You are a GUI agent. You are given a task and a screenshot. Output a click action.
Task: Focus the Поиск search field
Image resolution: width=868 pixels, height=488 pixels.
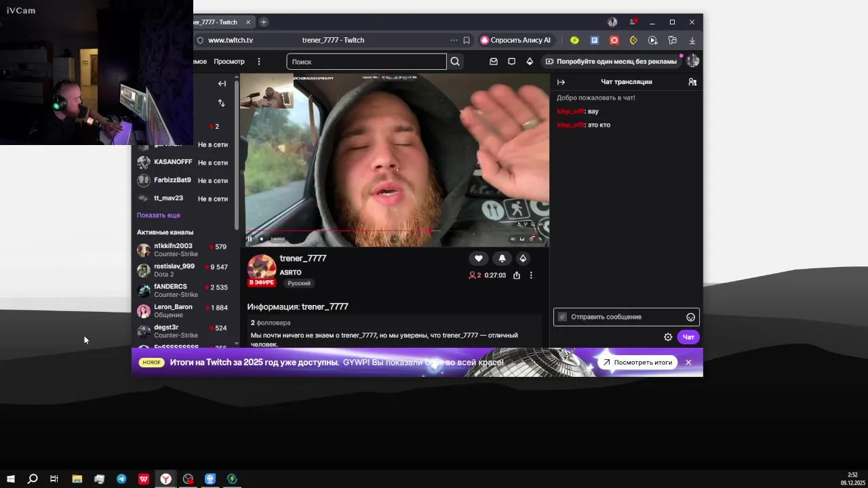click(x=366, y=62)
